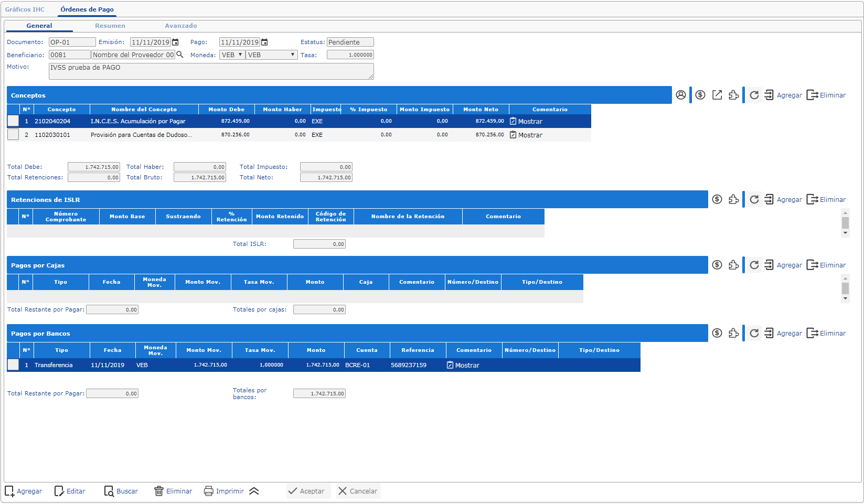This screenshot has width=864, height=504.
Task: Switch to the Resumen tab
Action: [x=110, y=26]
